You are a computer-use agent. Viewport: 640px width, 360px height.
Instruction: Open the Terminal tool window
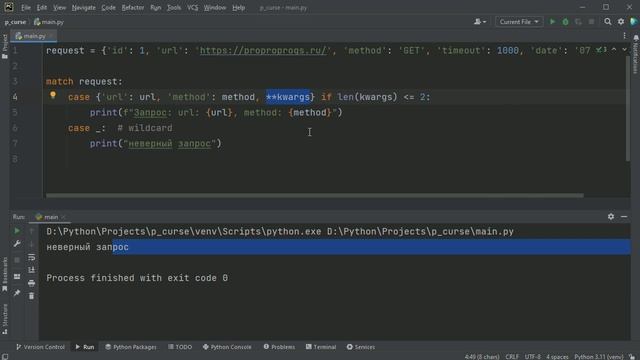click(x=321, y=347)
